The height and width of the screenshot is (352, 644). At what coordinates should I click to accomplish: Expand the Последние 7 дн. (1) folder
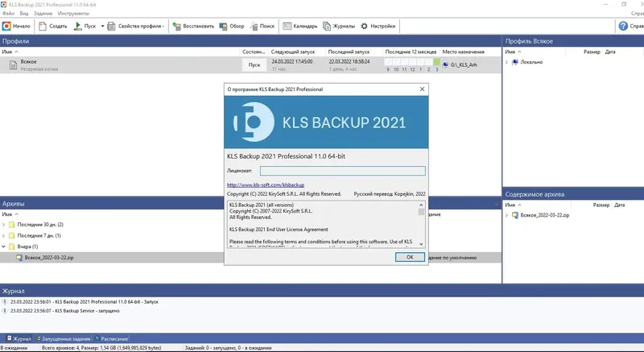[4, 236]
